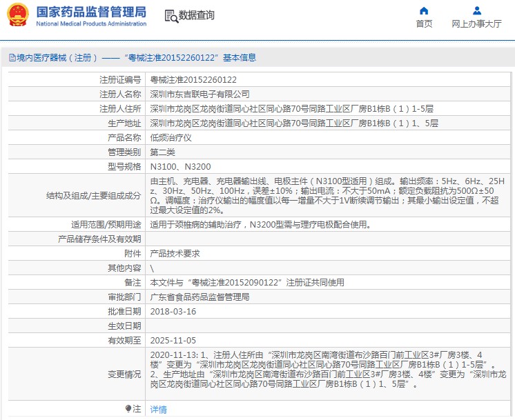
Task: Open the 数据查询 data query link
Action: 197,15
